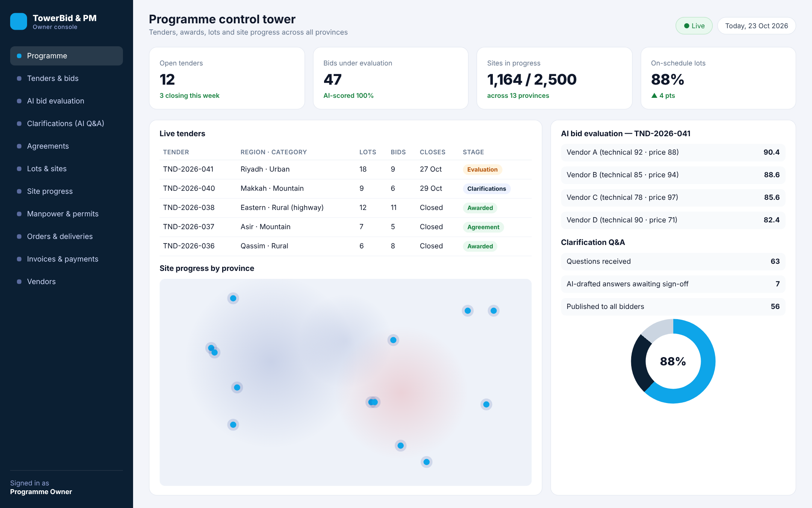
Task: Click the Agreement stage badge
Action: [483, 227]
